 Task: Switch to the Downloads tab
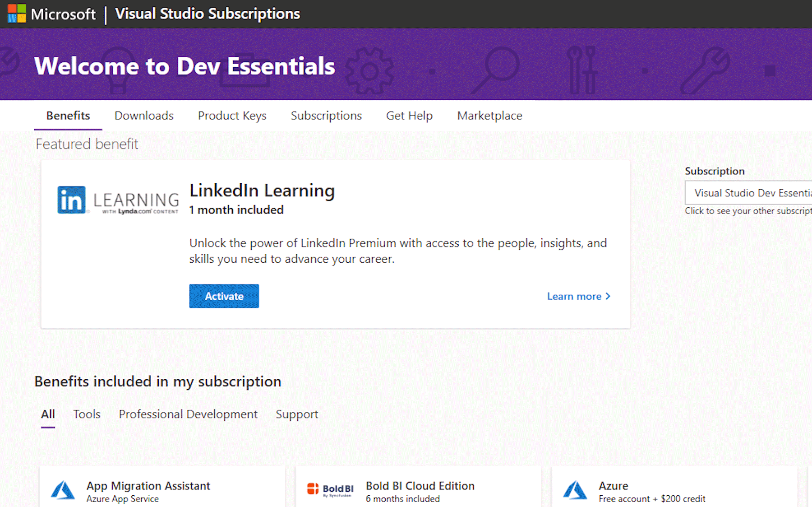coord(144,116)
